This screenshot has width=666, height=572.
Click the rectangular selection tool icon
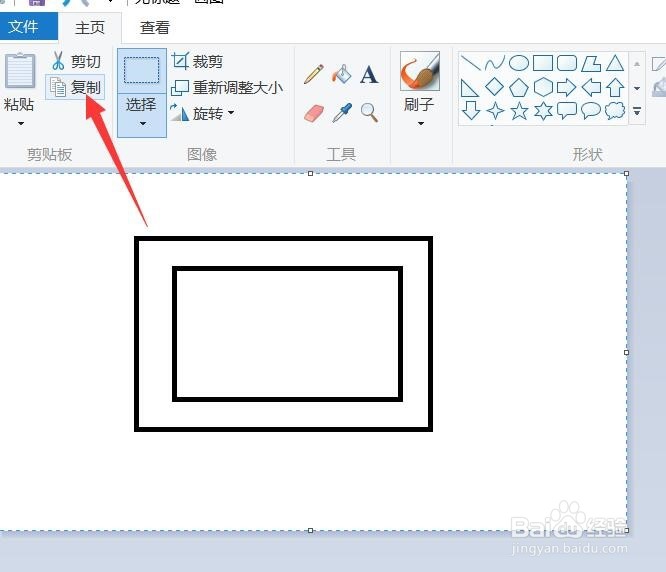[x=141, y=70]
